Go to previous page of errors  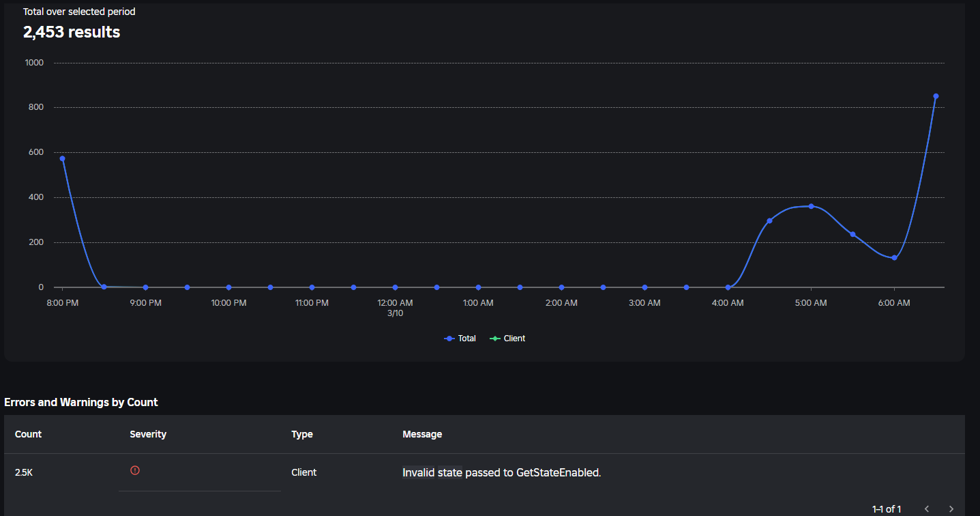pyautogui.click(x=927, y=508)
